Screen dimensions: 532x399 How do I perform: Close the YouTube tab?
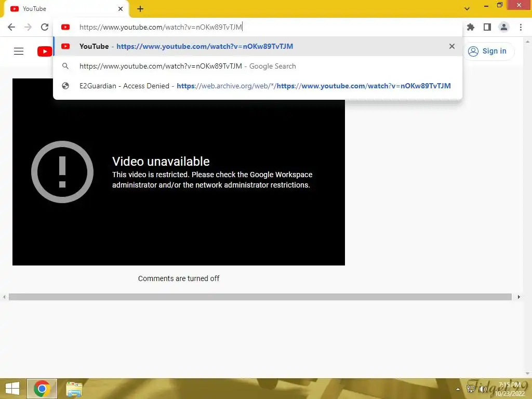pyautogui.click(x=121, y=9)
